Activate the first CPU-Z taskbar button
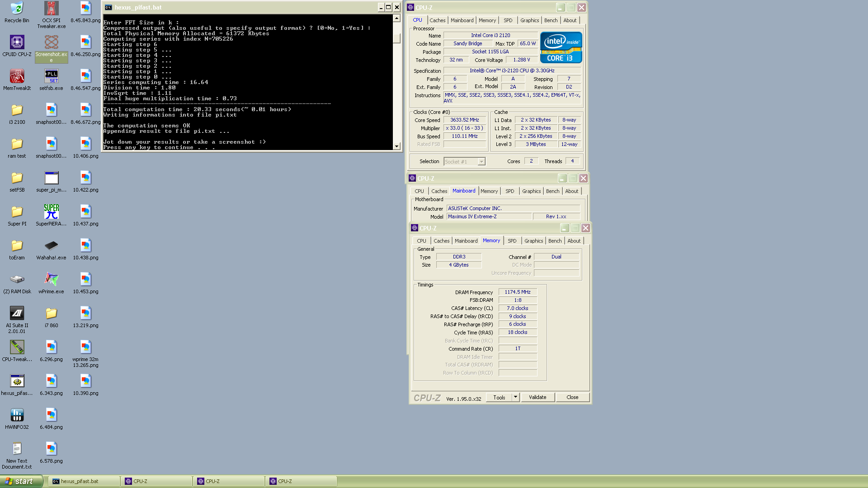This screenshot has width=868, height=488. point(156,481)
